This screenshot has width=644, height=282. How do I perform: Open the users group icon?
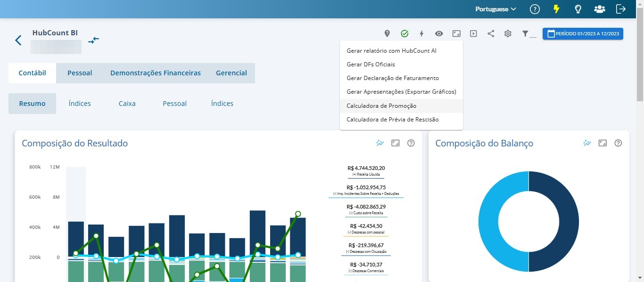pyautogui.click(x=599, y=9)
